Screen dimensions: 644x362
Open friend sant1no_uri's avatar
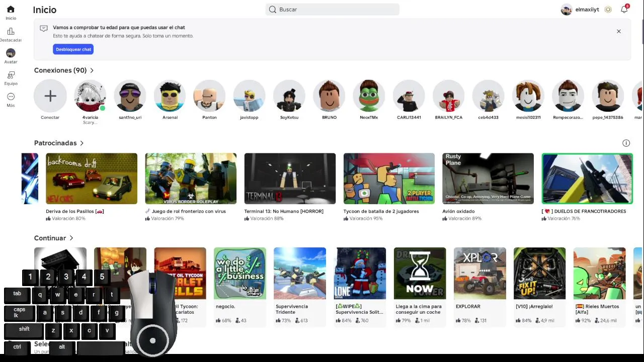coord(130,96)
